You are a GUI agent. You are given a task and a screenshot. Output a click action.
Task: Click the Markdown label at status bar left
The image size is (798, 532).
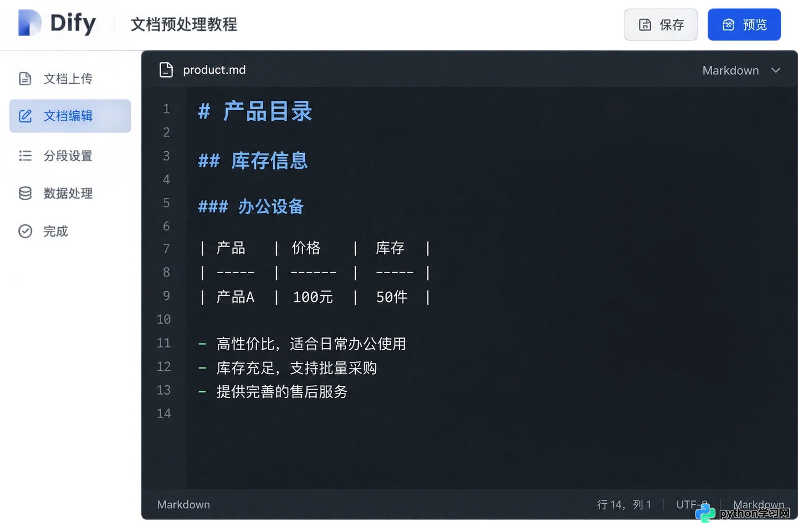(x=183, y=504)
